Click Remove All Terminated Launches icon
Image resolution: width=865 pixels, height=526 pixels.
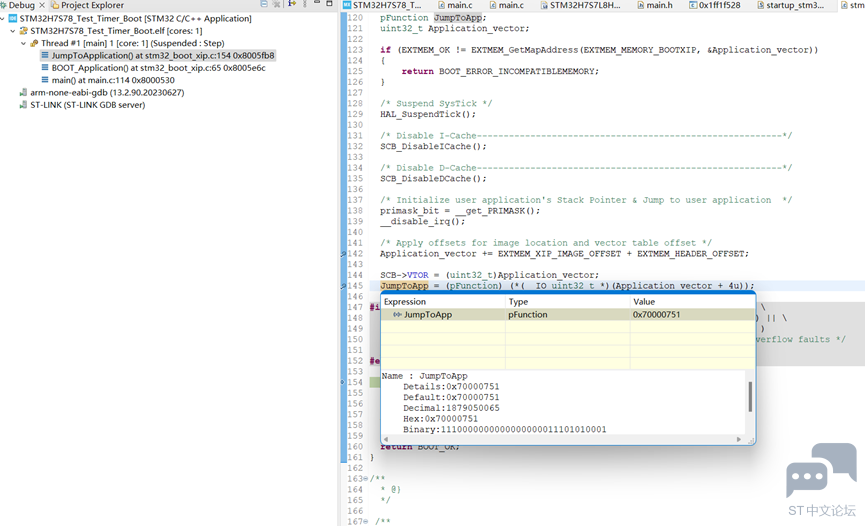pyautogui.click(x=276, y=4)
